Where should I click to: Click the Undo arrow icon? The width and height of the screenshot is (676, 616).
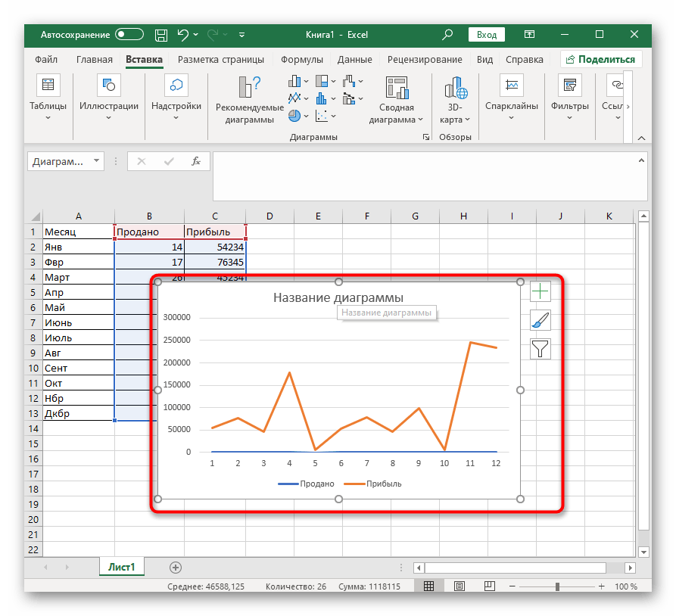point(182,35)
